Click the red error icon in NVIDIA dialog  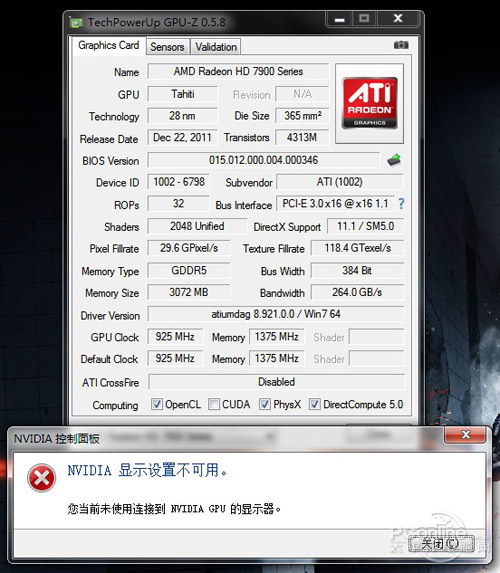point(42,478)
